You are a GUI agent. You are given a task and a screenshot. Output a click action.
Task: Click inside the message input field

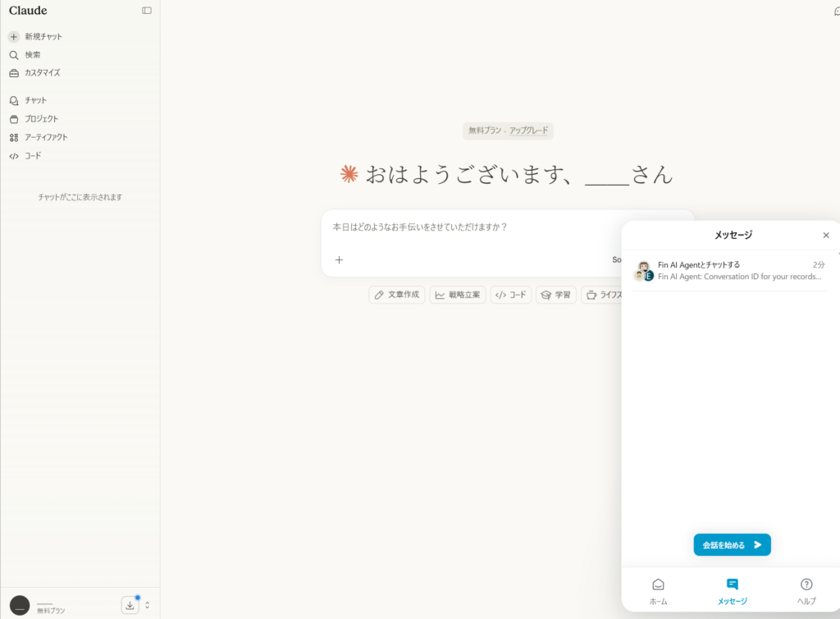tap(459, 227)
